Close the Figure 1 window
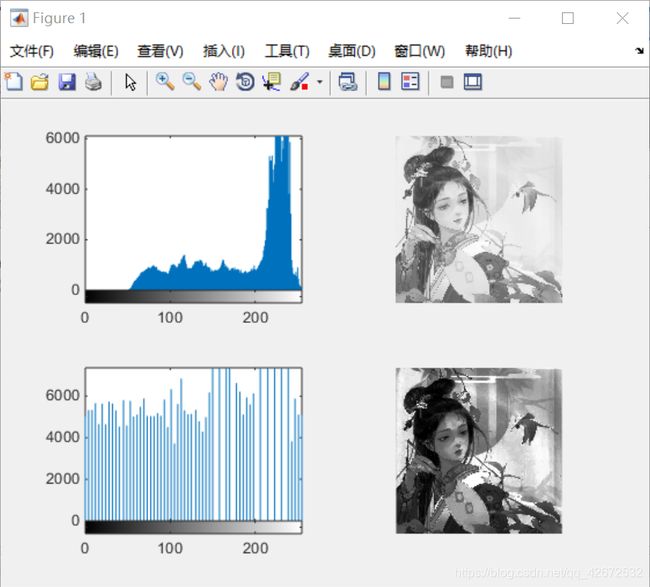650x587 pixels. [x=622, y=18]
